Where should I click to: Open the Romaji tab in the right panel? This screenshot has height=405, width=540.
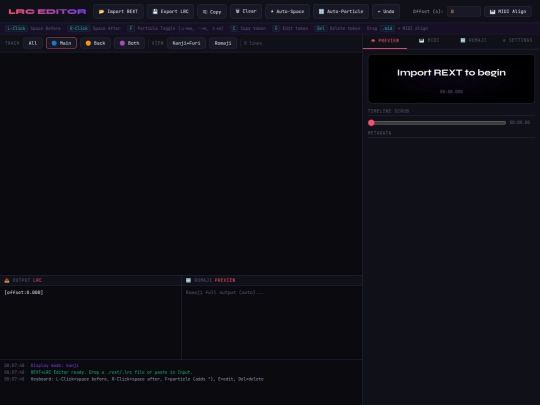pyautogui.click(x=473, y=41)
